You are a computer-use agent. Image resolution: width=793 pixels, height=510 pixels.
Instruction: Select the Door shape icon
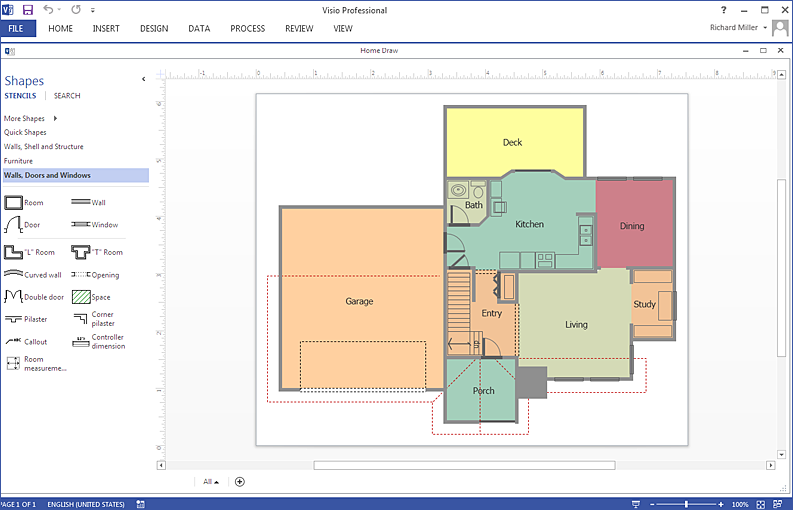pyautogui.click(x=13, y=225)
